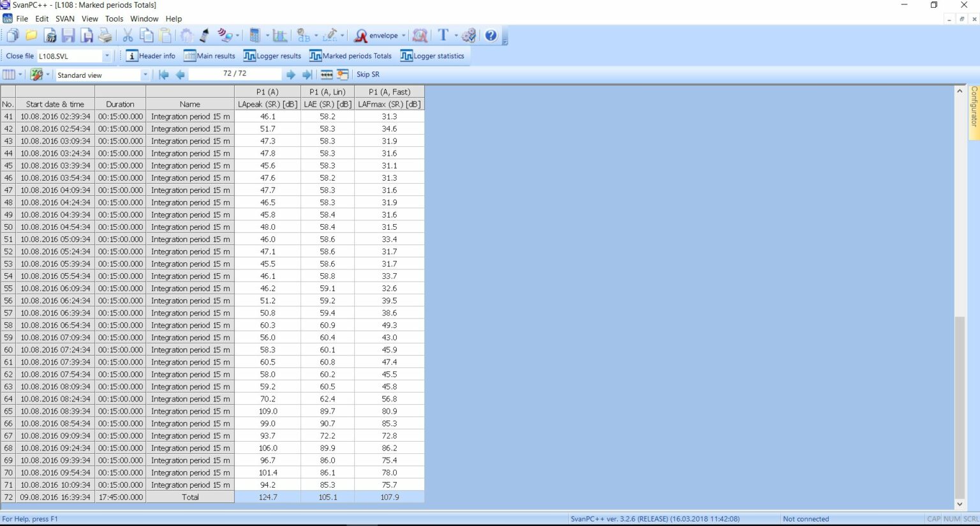Click the NUM indicator in status bar
Screen dimensions: 980x526
pos(951,519)
